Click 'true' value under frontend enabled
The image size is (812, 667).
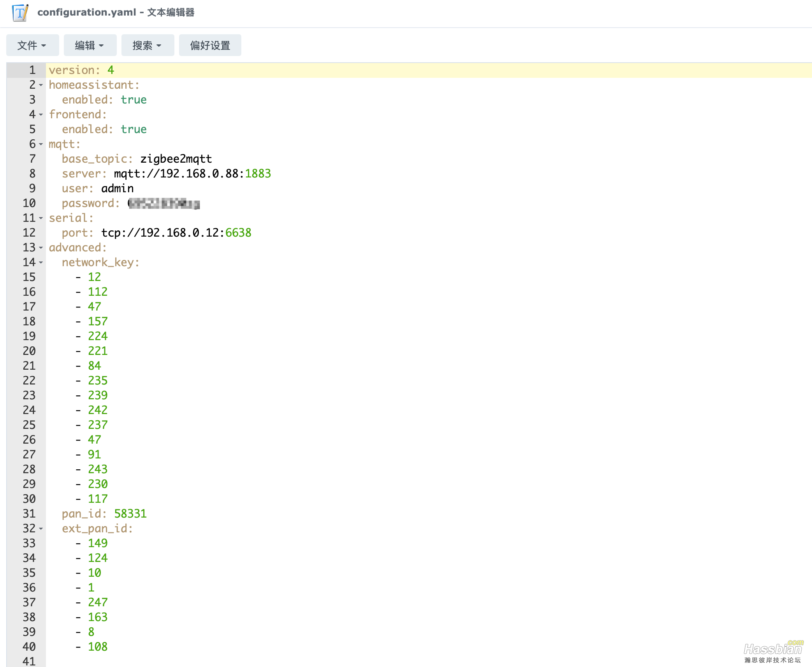134,130
